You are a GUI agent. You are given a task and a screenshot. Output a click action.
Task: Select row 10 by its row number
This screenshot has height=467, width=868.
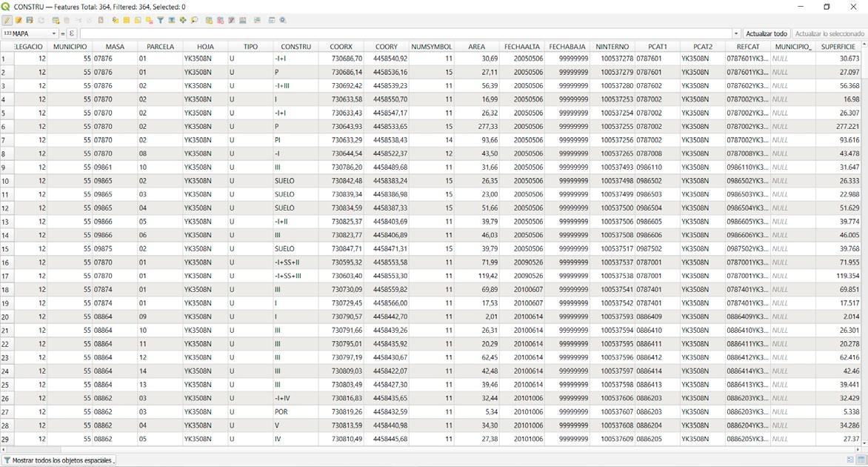click(7, 181)
